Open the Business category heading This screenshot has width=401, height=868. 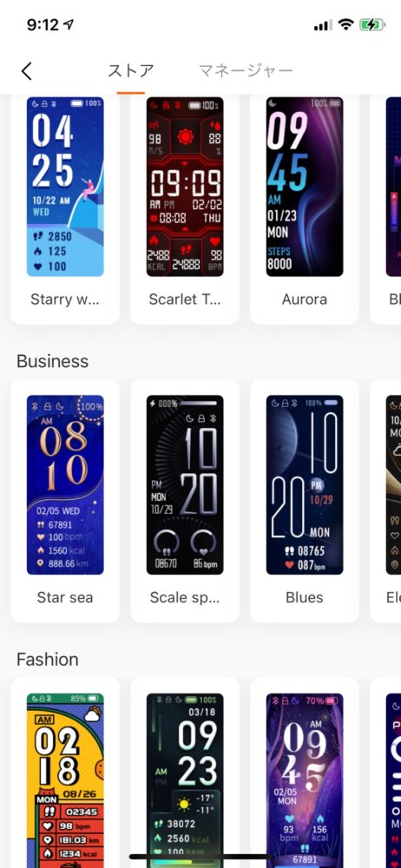(53, 361)
